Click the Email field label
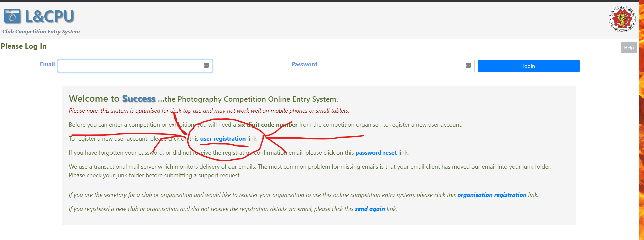 pyautogui.click(x=47, y=64)
